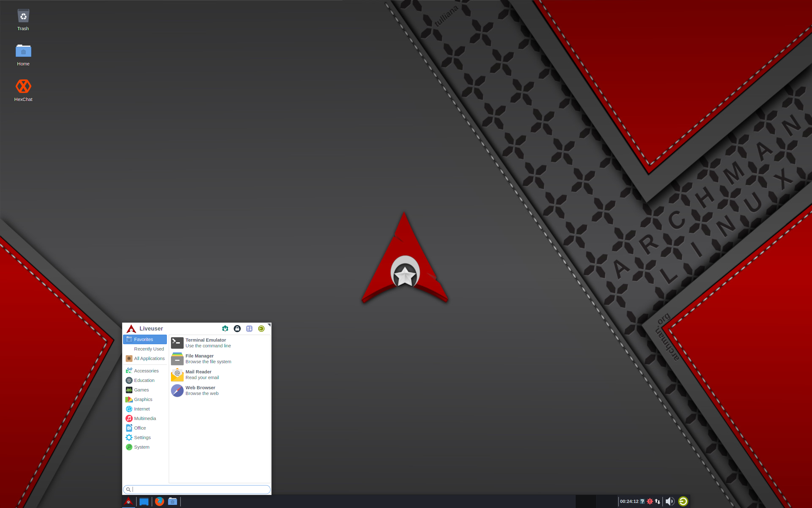
Task: Click the lock screen icon
Action: tap(237, 328)
